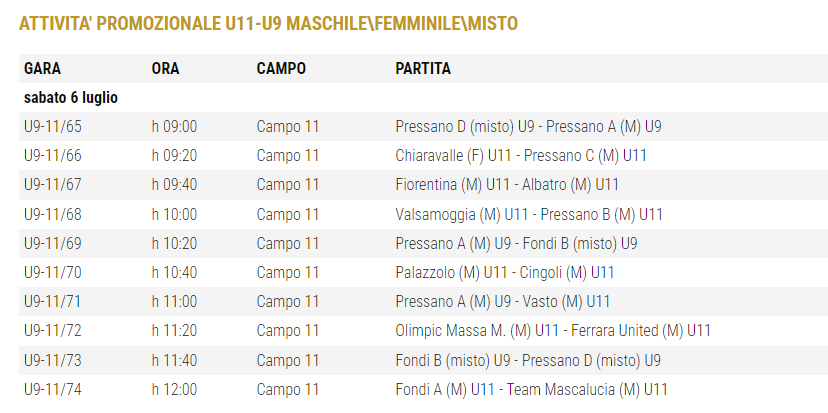The height and width of the screenshot is (413, 828).
Task: Select match code U9-11/69
Action: click(53, 243)
